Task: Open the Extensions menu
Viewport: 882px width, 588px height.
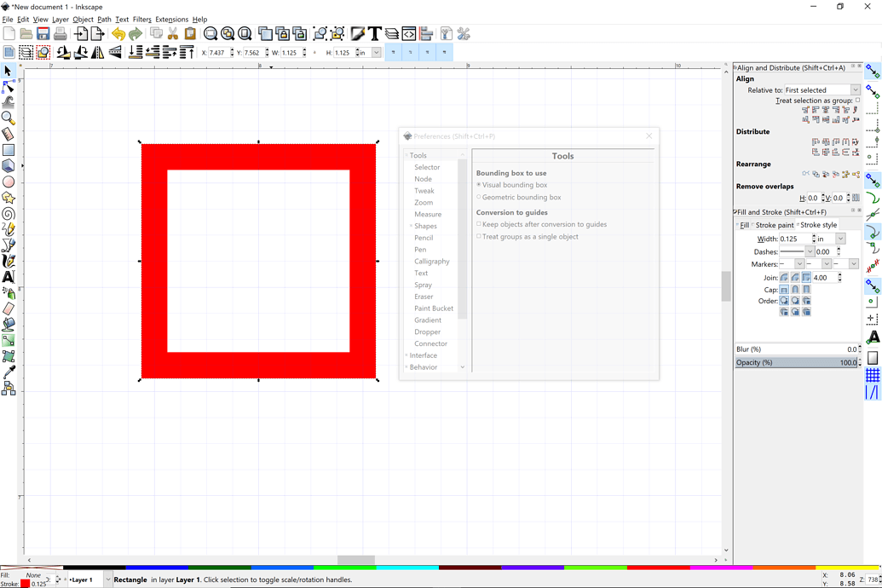Action: click(171, 19)
